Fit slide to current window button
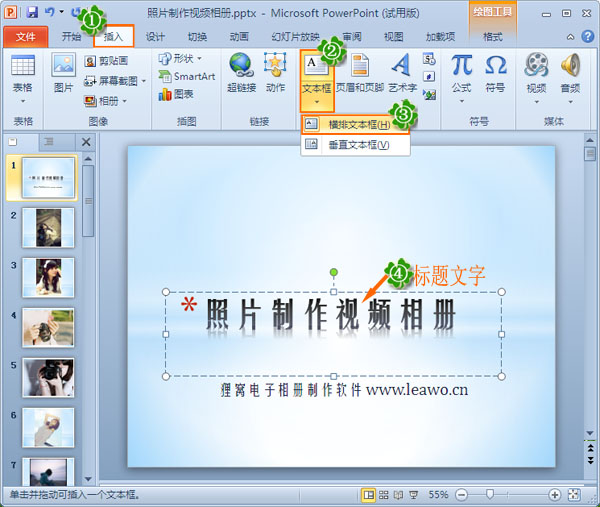The image size is (600, 507). coord(574,495)
